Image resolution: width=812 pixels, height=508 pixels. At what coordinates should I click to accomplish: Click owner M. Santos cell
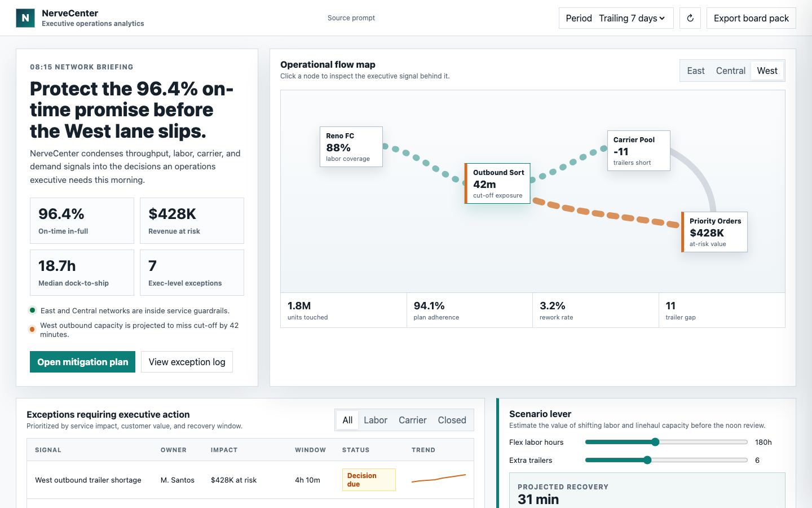click(178, 480)
